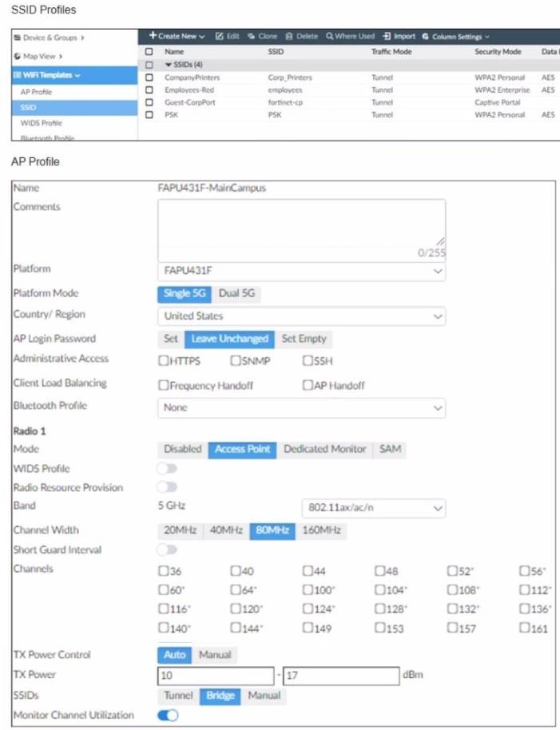Click the Clone toolbar icon

tap(262, 36)
